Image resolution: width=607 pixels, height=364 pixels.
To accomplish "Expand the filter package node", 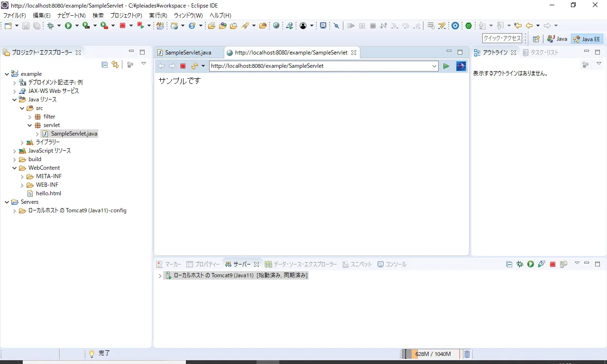I will (29, 117).
